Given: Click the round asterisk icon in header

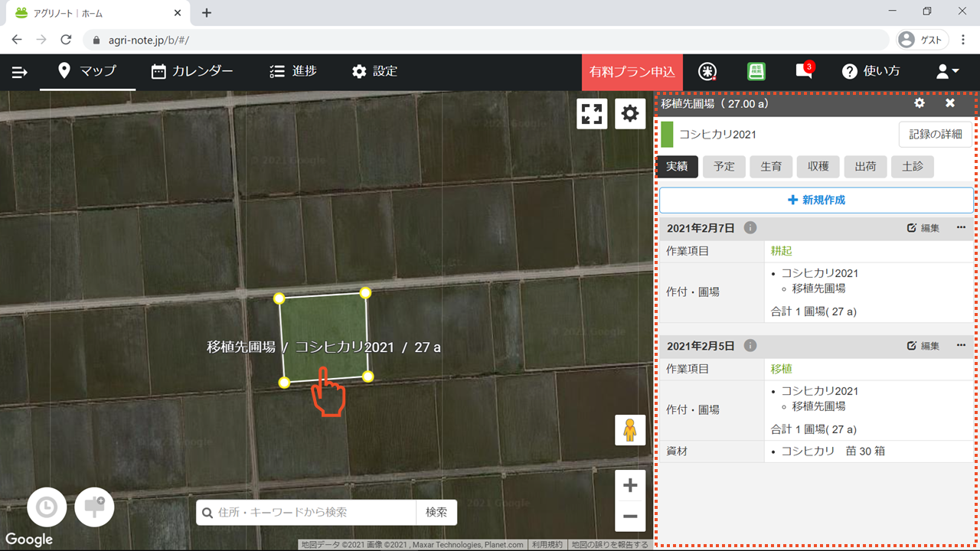Looking at the screenshot, I should coord(707,71).
